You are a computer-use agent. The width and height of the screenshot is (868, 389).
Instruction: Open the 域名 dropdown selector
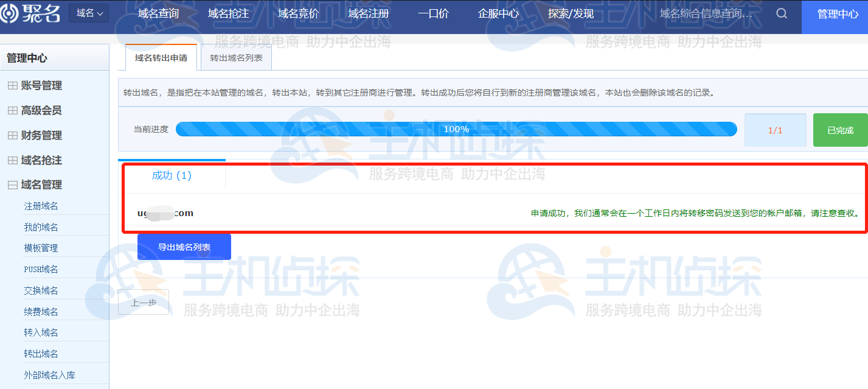[89, 13]
